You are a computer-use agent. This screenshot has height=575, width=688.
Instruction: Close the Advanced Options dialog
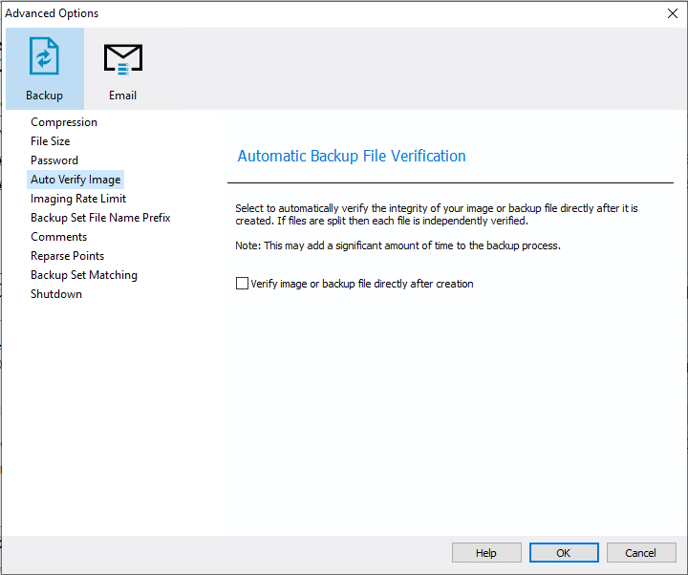[672, 14]
